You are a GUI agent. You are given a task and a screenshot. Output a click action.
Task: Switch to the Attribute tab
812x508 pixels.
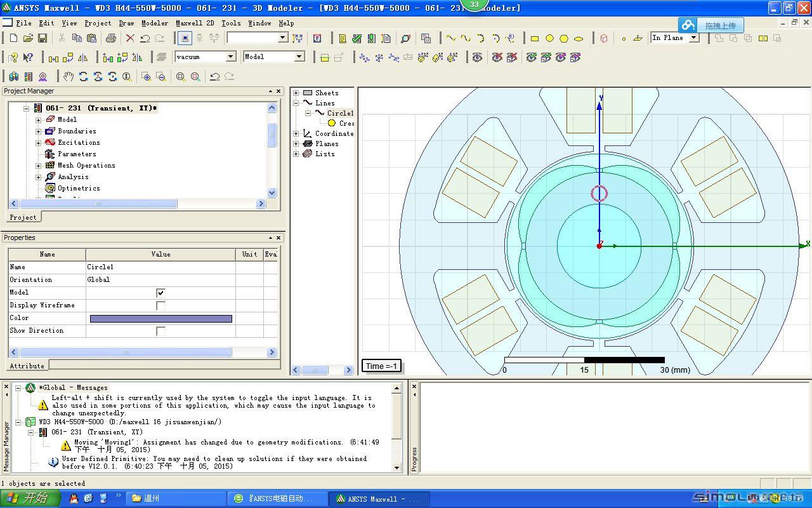pyautogui.click(x=27, y=366)
